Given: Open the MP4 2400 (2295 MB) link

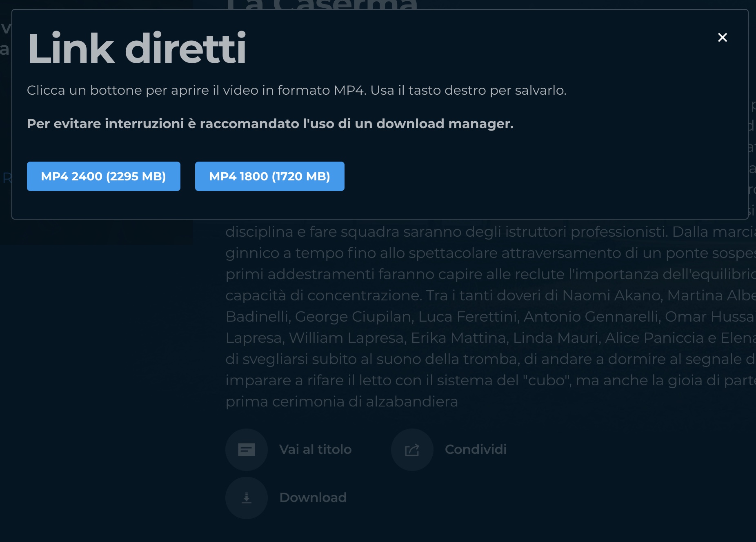Looking at the screenshot, I should coord(104,176).
